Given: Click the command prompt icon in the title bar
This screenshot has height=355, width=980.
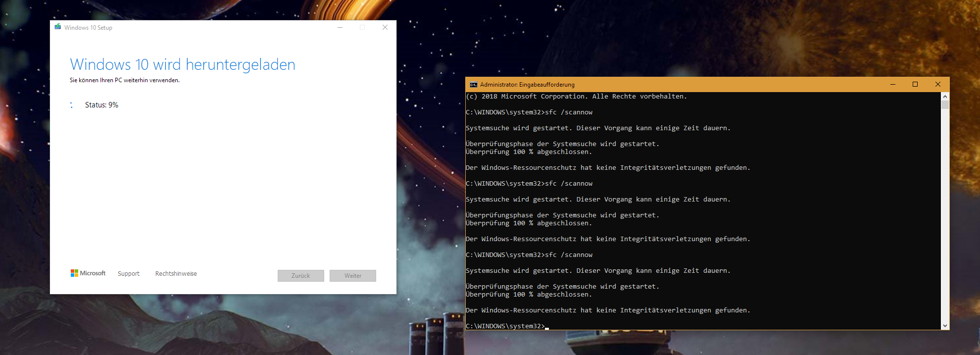Looking at the screenshot, I should coord(474,85).
